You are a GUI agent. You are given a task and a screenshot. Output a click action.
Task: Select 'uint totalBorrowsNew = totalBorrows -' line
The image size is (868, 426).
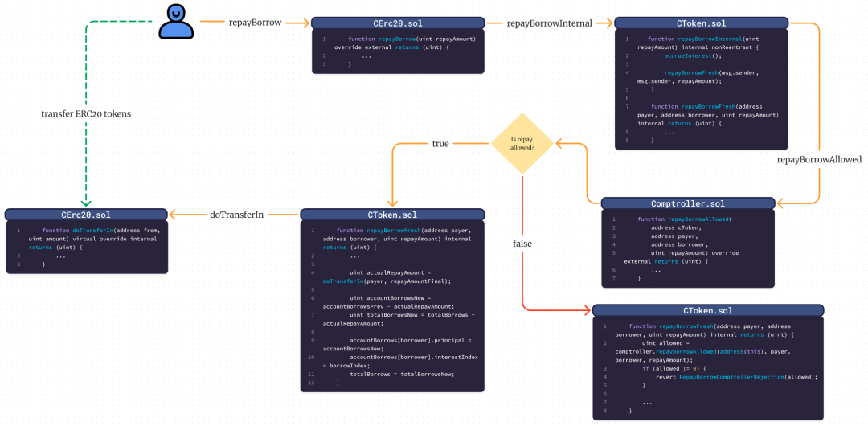411,314
